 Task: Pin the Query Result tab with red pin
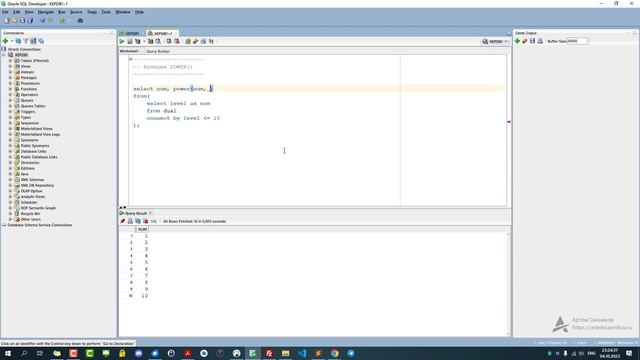coord(122,221)
